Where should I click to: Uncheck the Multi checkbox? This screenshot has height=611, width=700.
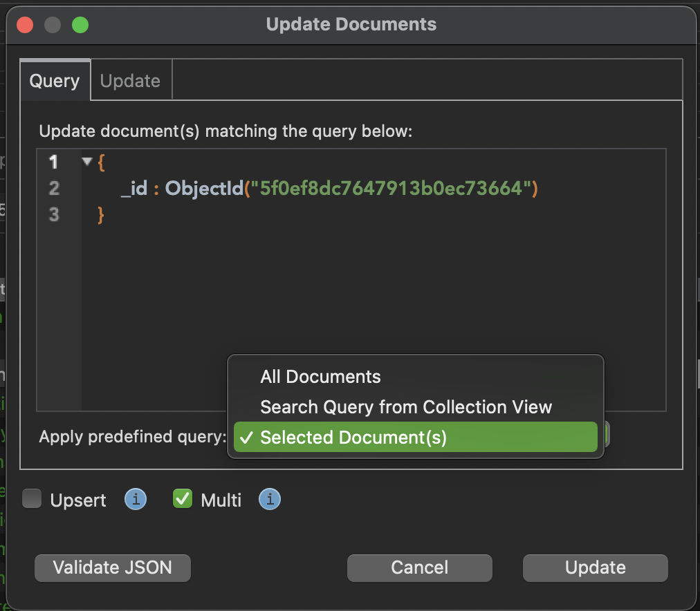pos(182,498)
